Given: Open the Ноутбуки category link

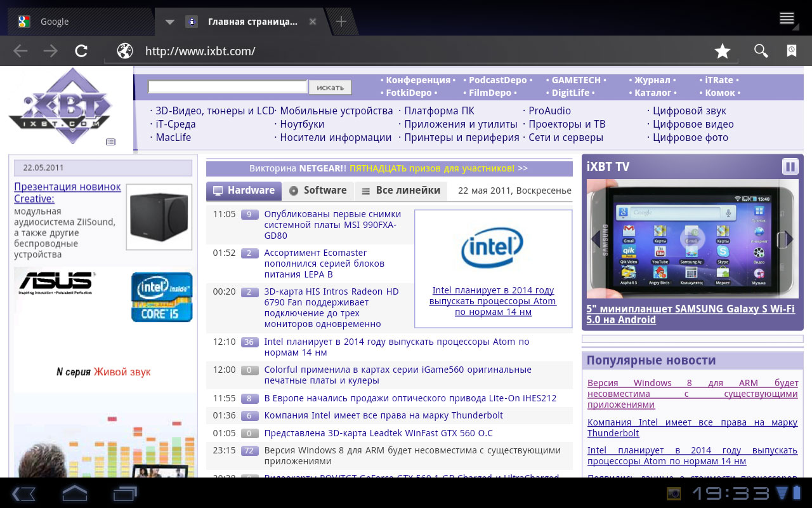Looking at the screenshot, I should coord(302,124).
